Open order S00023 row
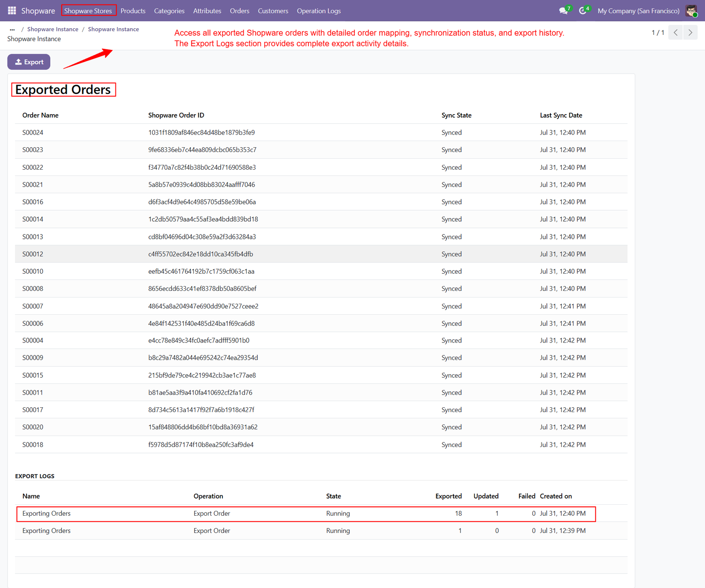705x588 pixels. [x=321, y=150]
